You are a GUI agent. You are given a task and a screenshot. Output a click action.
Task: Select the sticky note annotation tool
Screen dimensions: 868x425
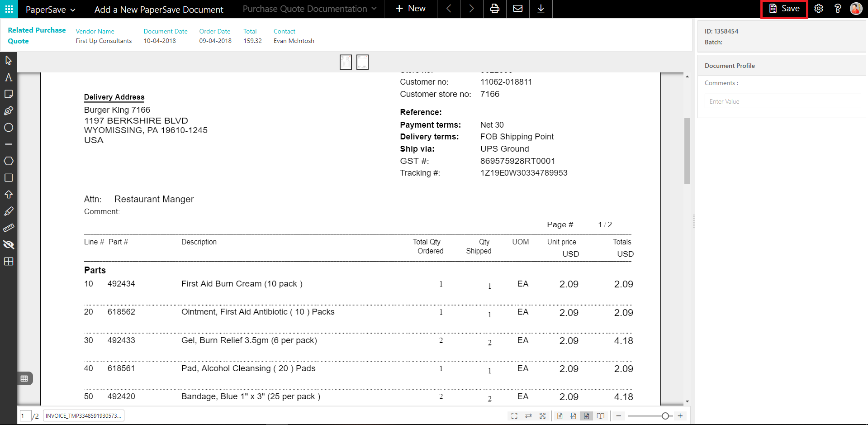[x=9, y=94]
